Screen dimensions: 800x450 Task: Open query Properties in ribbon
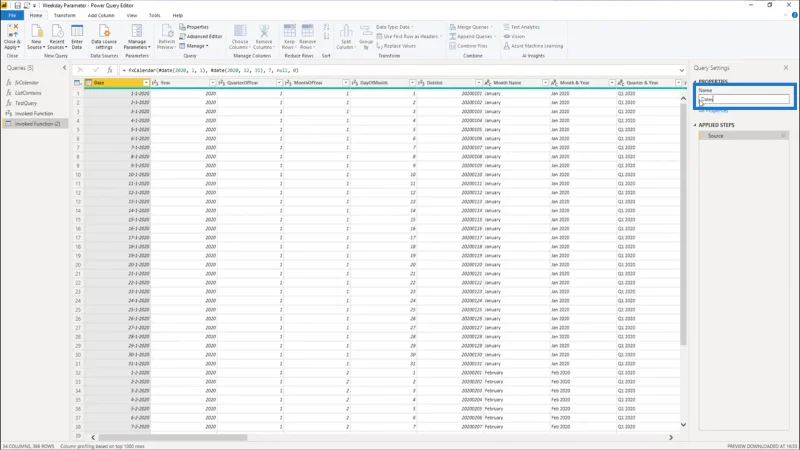pyautogui.click(x=194, y=27)
